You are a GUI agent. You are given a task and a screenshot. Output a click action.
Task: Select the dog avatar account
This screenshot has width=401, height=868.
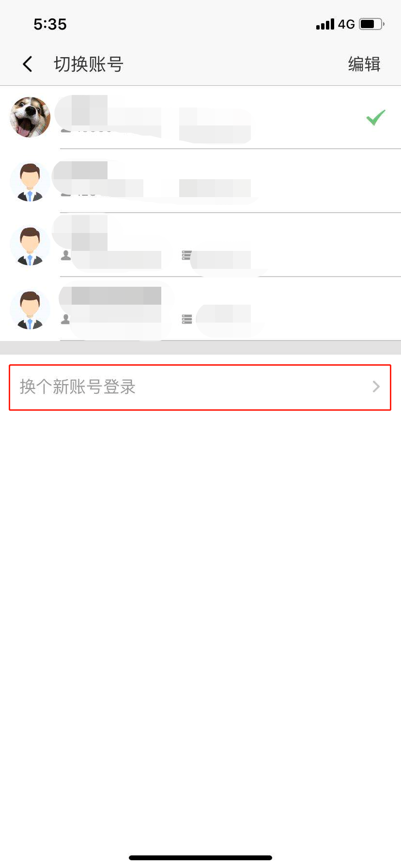pos(30,117)
